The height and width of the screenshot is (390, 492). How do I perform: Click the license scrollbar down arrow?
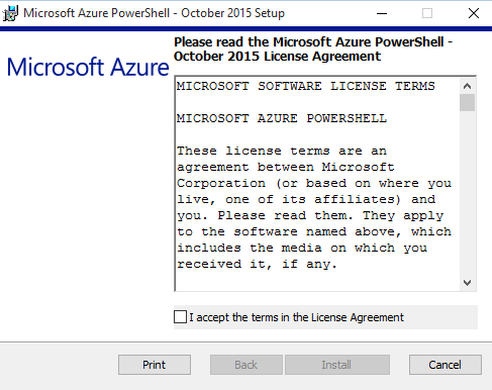pyautogui.click(x=467, y=283)
